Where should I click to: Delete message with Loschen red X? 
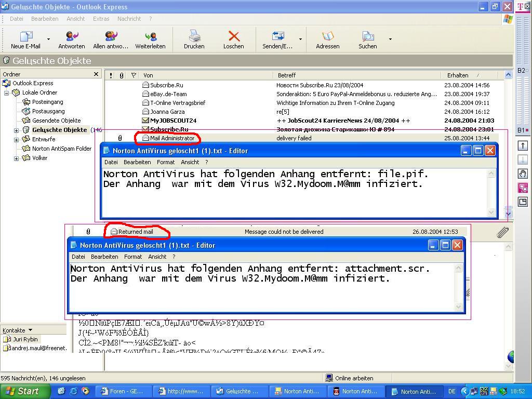point(234,40)
